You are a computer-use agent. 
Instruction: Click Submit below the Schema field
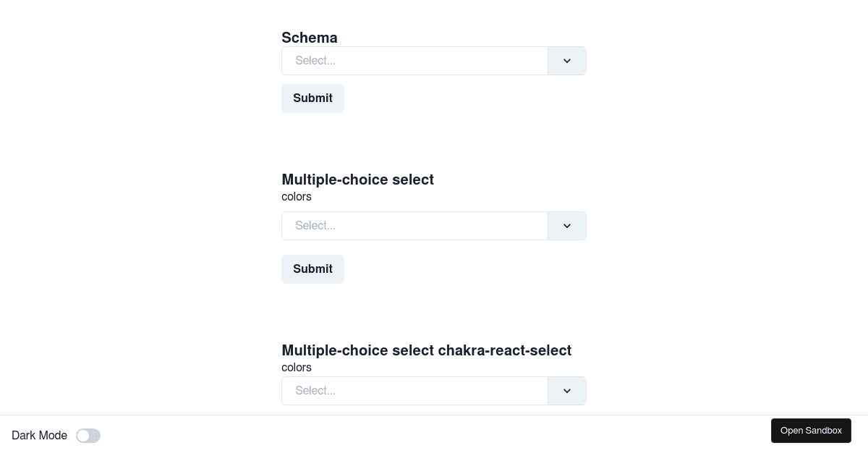pos(312,98)
